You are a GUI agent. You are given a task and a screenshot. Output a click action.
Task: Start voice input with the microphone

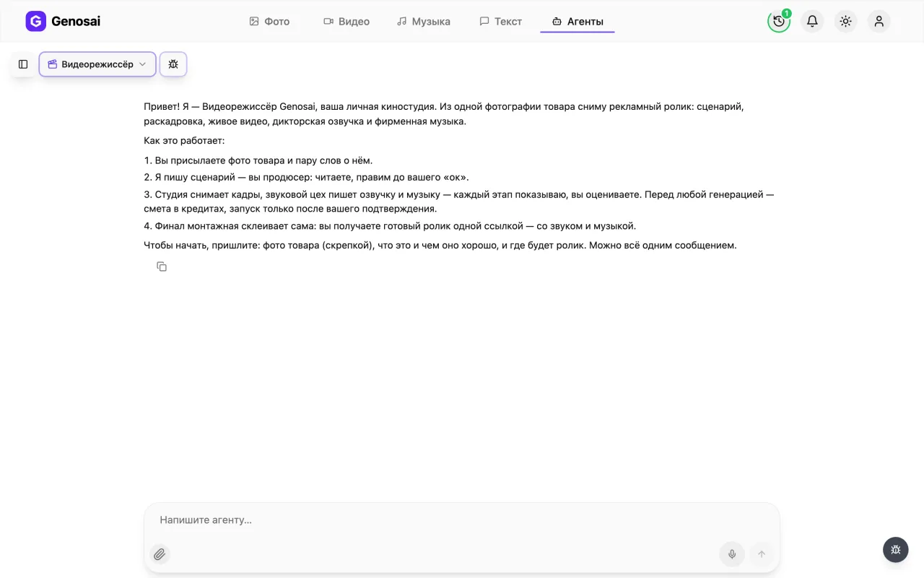click(732, 554)
